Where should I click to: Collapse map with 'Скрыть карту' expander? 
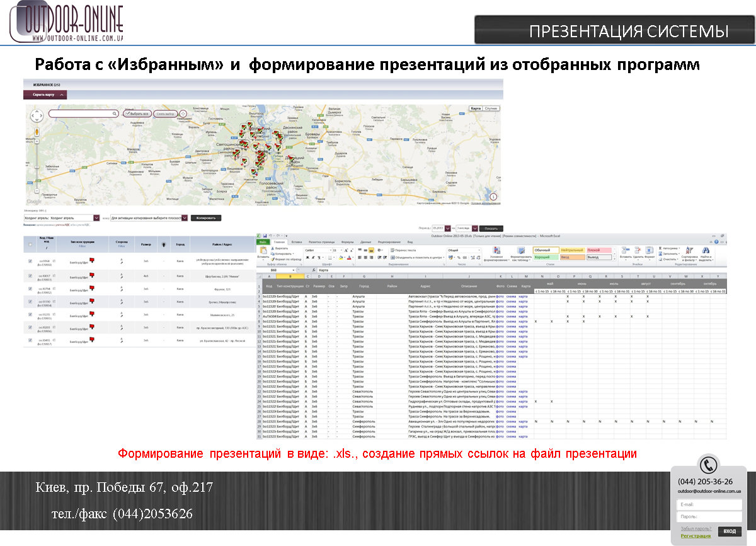click(45, 95)
